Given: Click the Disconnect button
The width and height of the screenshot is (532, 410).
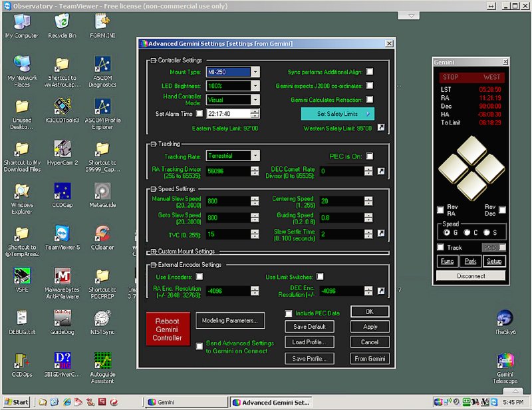Looking at the screenshot, I should coord(471,276).
